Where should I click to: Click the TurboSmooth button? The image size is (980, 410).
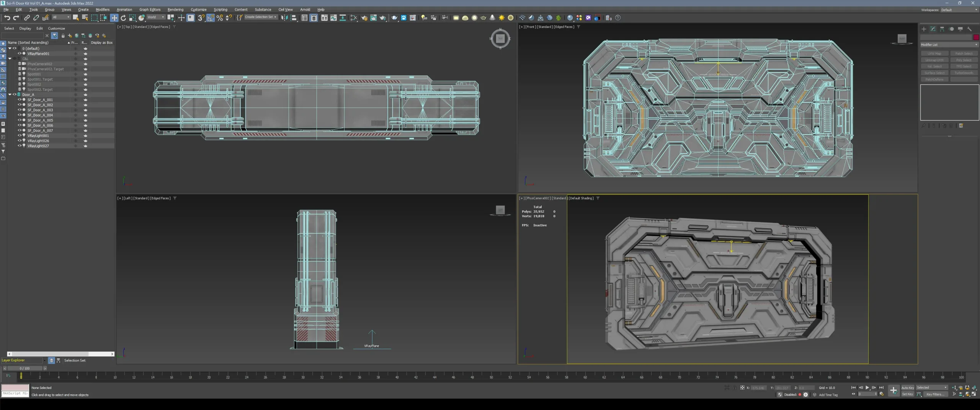(964, 73)
